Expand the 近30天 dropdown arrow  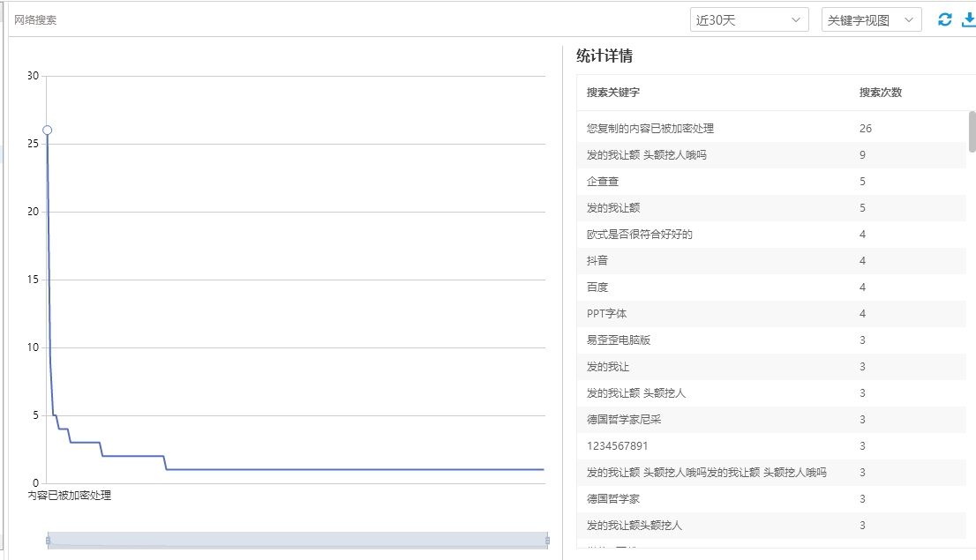coord(797,19)
